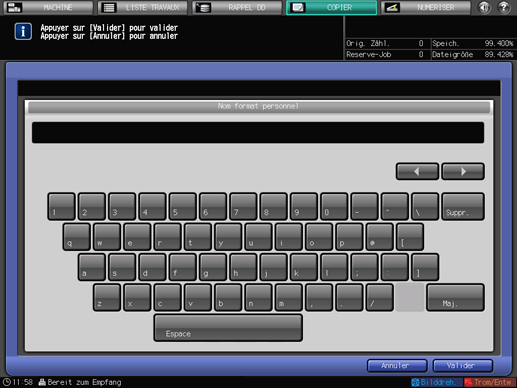Tap the 2 key
This screenshot has width=517, height=388.
coord(92,206)
